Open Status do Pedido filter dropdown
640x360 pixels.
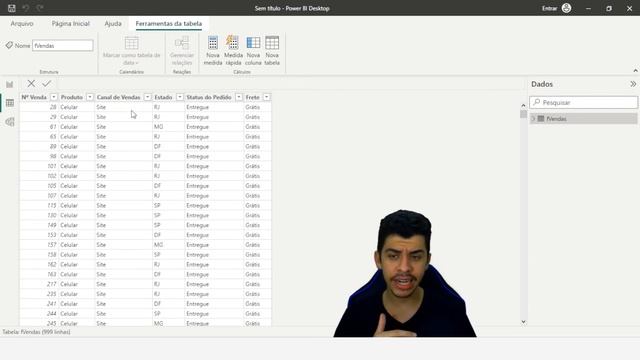[x=239, y=97]
